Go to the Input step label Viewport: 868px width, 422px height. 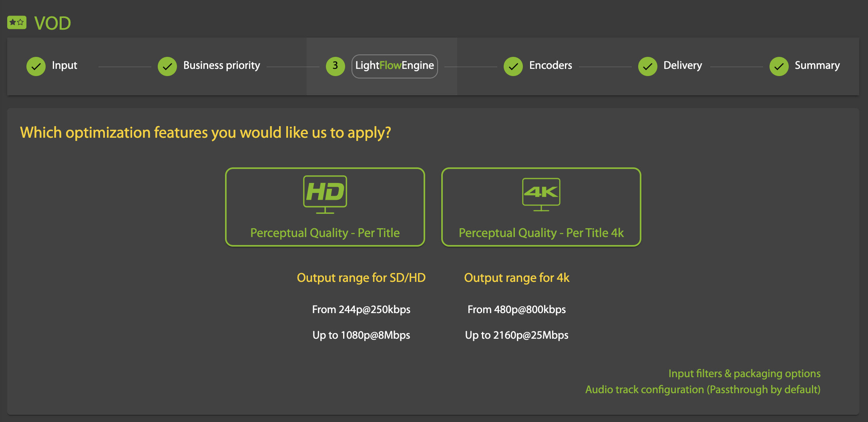(64, 65)
